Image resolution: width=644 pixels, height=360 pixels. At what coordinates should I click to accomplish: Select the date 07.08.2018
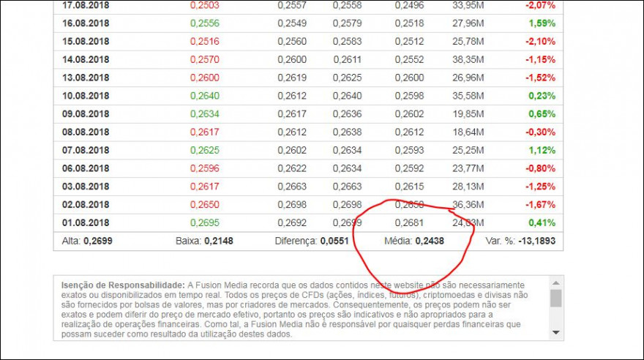coord(86,150)
